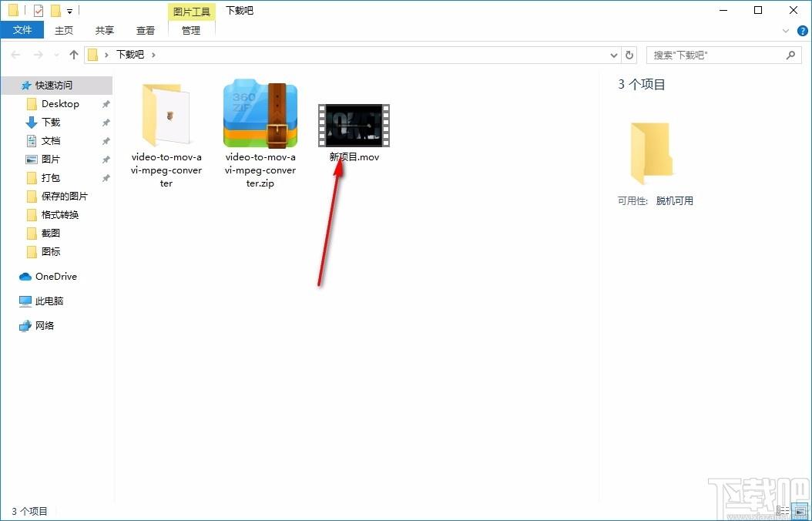
Task: Click the Forward navigation arrow
Action: (x=38, y=55)
